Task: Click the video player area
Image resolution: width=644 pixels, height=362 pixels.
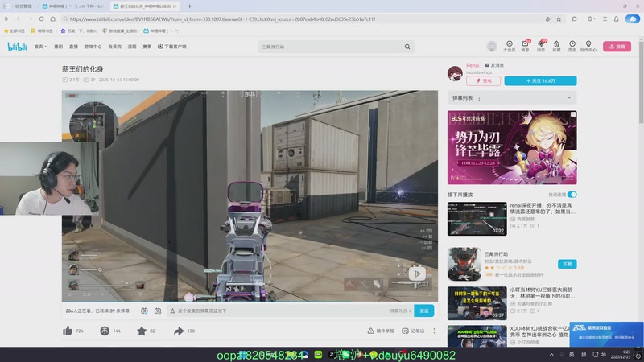Action: [250, 195]
